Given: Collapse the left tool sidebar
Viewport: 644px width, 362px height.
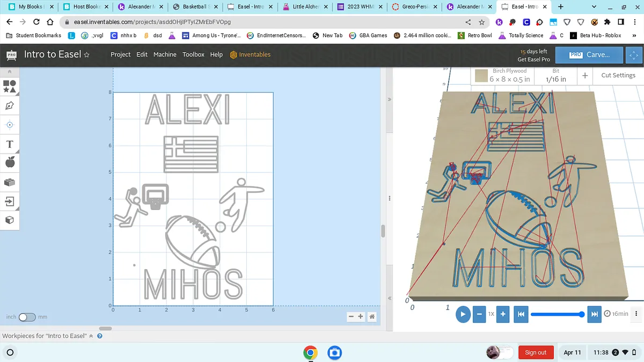Looking at the screenshot, I should click(9, 71).
